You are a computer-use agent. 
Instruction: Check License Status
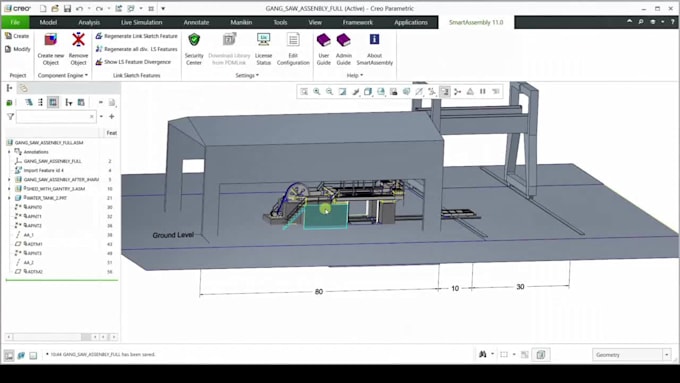pos(263,49)
